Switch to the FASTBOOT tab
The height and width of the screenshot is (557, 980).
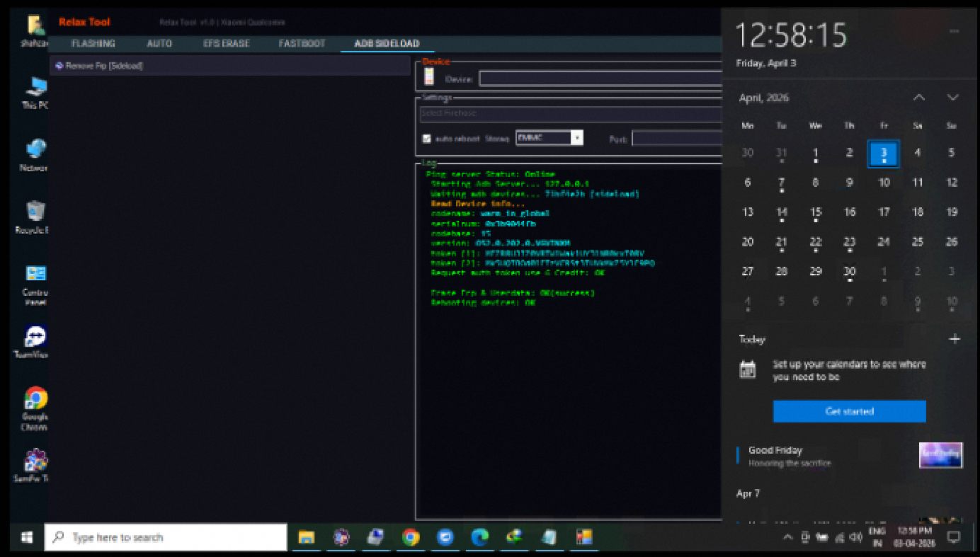[x=302, y=44]
